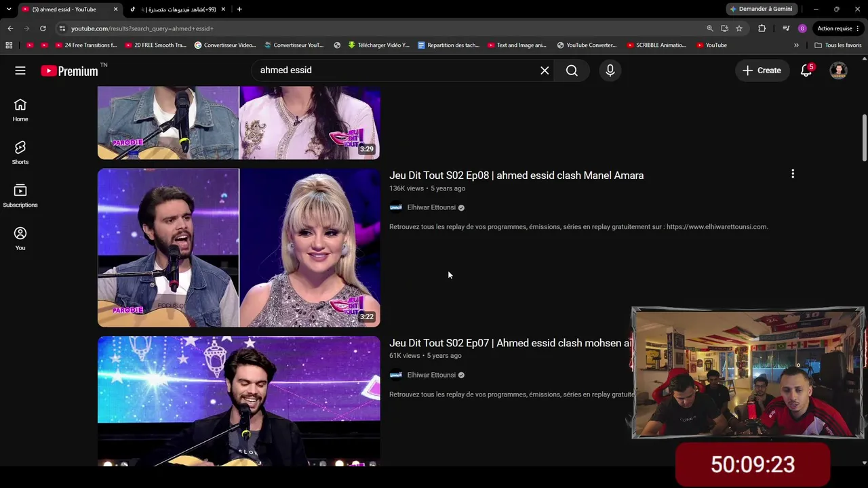Clear the search query with the X
The height and width of the screenshot is (488, 868).
click(545, 70)
